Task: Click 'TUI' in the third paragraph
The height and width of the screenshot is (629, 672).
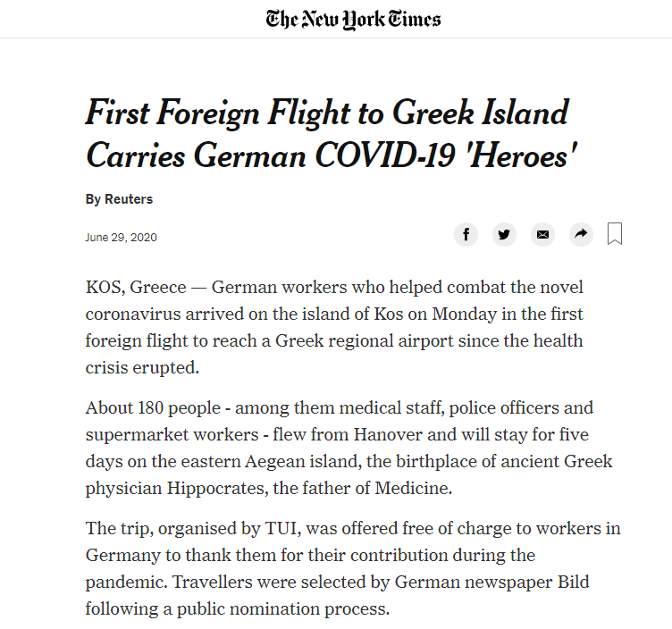Action: pyautogui.click(x=283, y=528)
